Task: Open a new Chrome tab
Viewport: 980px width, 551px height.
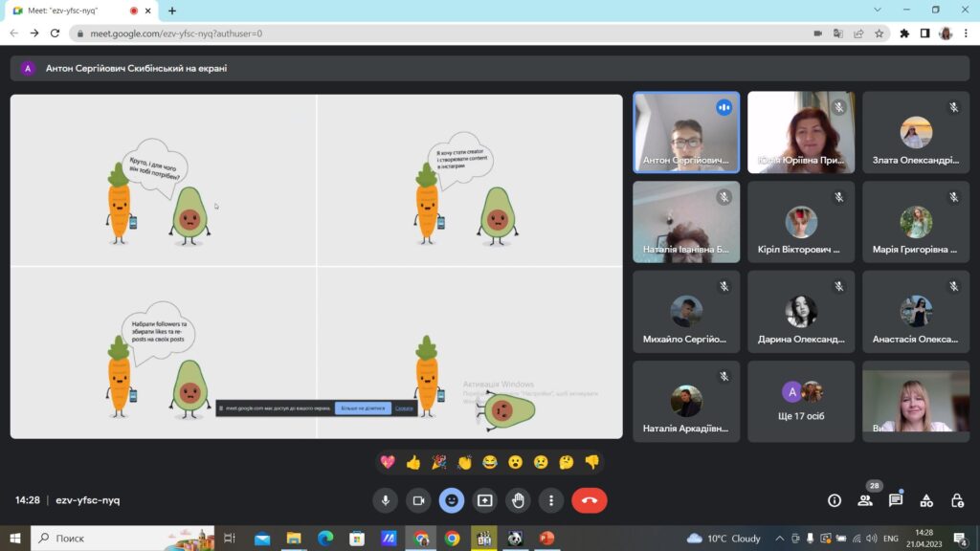Action: (x=172, y=11)
